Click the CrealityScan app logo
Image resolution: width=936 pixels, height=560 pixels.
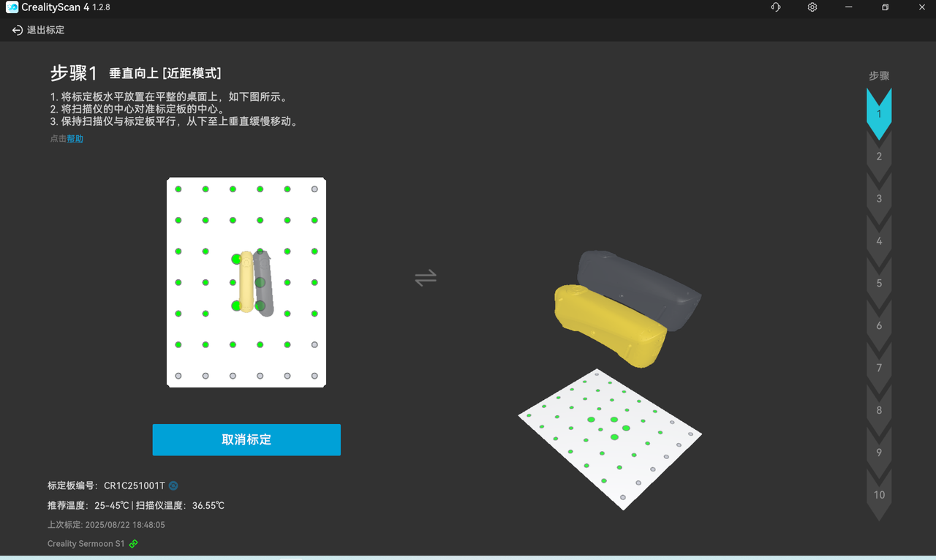point(12,7)
